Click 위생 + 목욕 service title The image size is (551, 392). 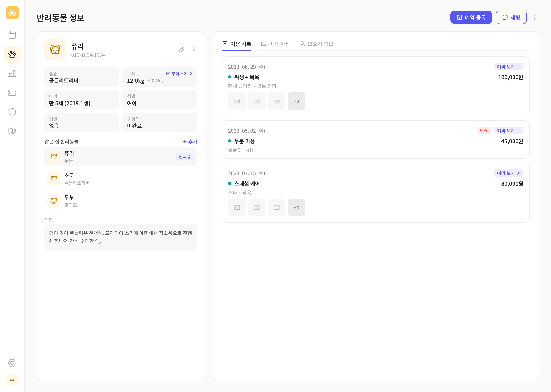tap(247, 77)
